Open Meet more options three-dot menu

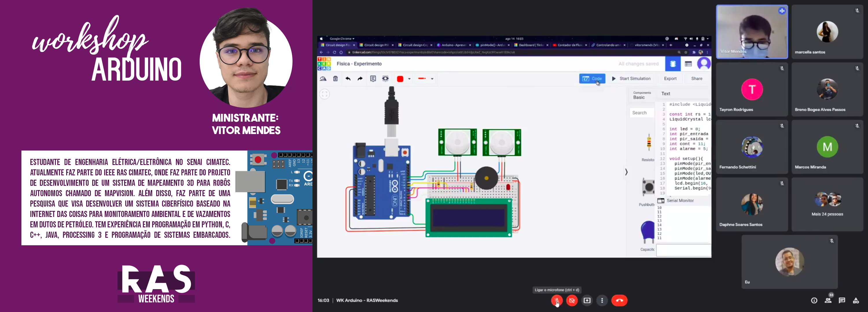[602, 300]
